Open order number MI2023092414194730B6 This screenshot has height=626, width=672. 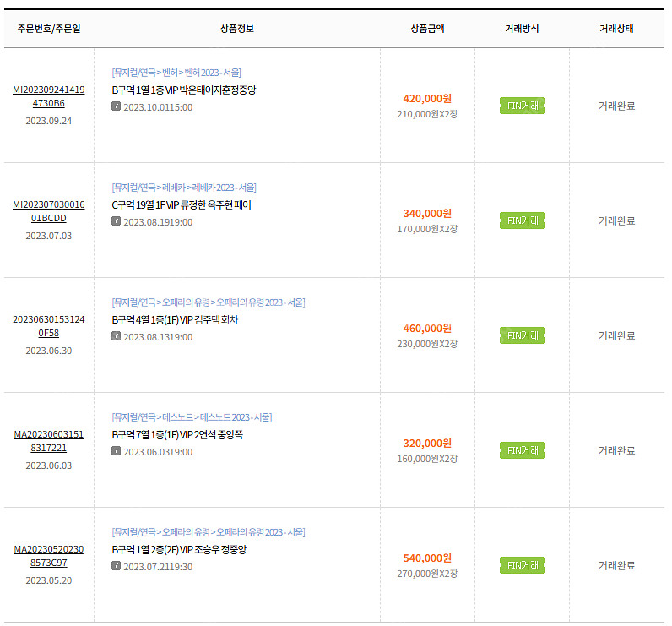49,96
